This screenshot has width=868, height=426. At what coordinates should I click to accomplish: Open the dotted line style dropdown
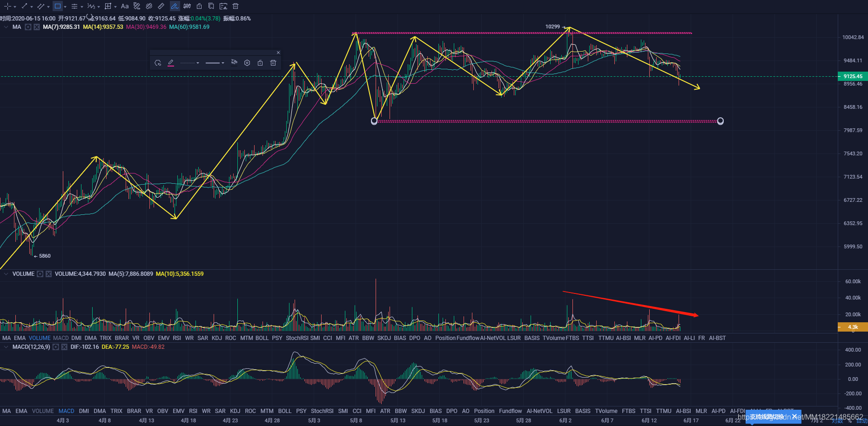tap(190, 63)
